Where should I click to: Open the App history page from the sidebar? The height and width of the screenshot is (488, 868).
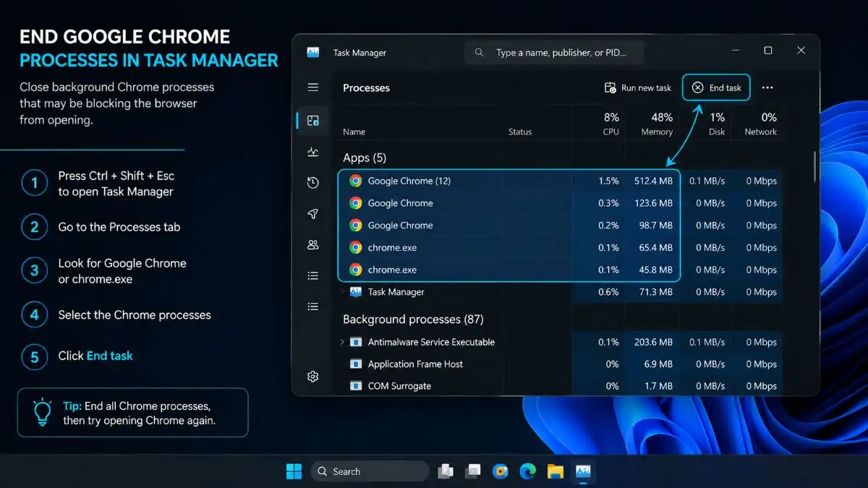pyautogui.click(x=312, y=183)
